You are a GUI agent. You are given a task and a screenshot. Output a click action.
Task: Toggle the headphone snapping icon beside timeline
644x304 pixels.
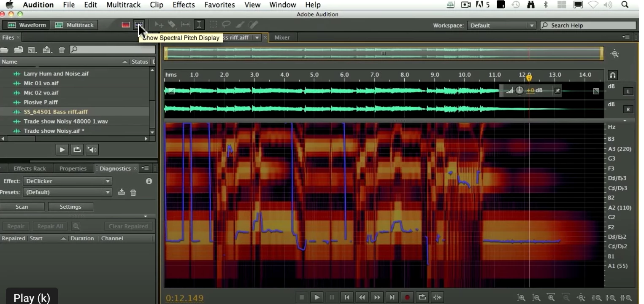click(612, 75)
